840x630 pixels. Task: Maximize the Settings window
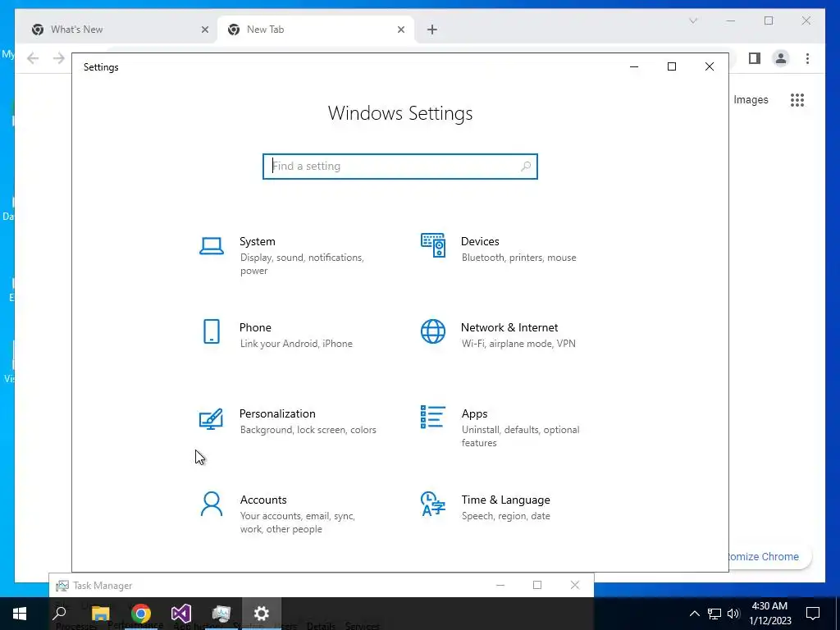click(672, 67)
